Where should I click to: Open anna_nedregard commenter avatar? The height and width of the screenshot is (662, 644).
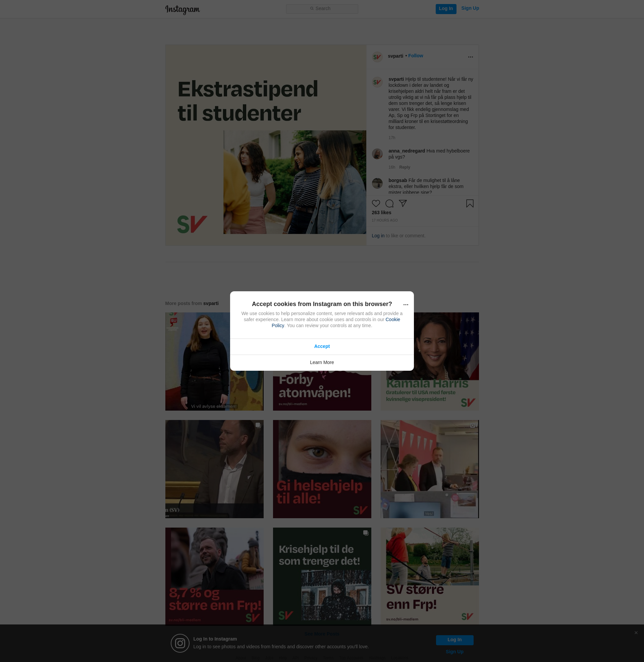coord(377,154)
